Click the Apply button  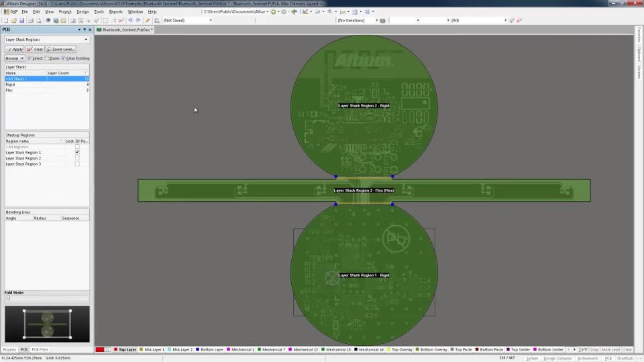(15, 49)
